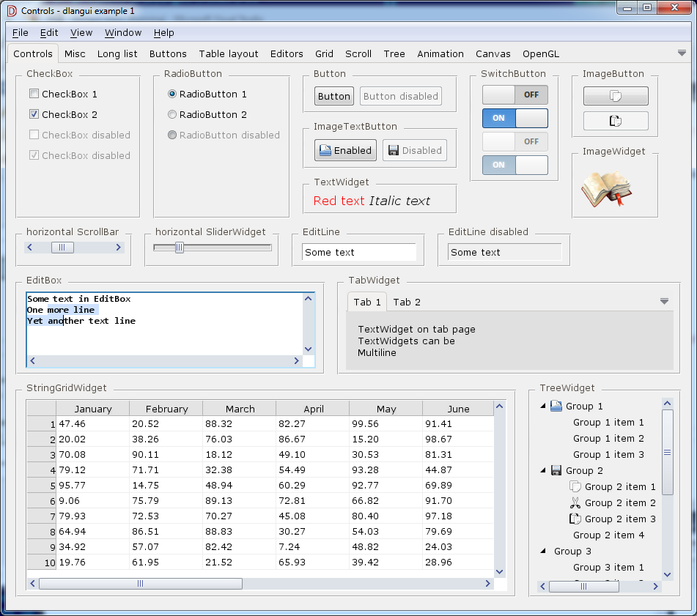The width and height of the screenshot is (697, 616).
Task: Click the open-file icon beside Group 1
Action: click(x=556, y=407)
